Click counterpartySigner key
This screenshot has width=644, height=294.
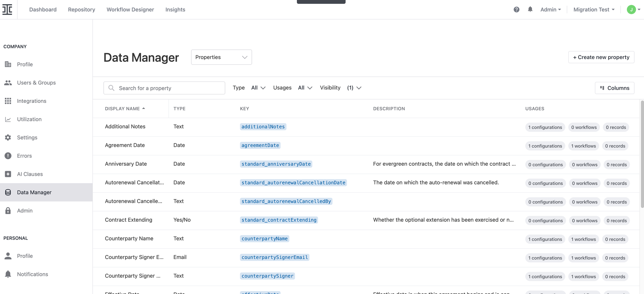(x=268, y=276)
